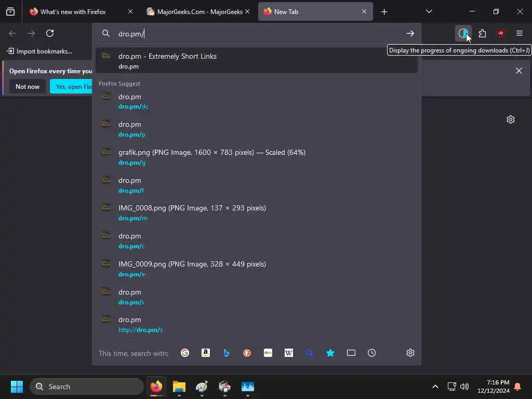Open the paint palette taskbar app
532x399 pixels.
coord(202,387)
